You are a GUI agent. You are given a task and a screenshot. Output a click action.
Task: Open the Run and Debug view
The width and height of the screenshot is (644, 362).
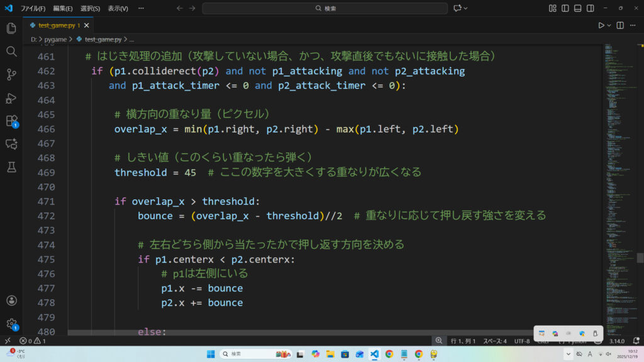(11, 98)
